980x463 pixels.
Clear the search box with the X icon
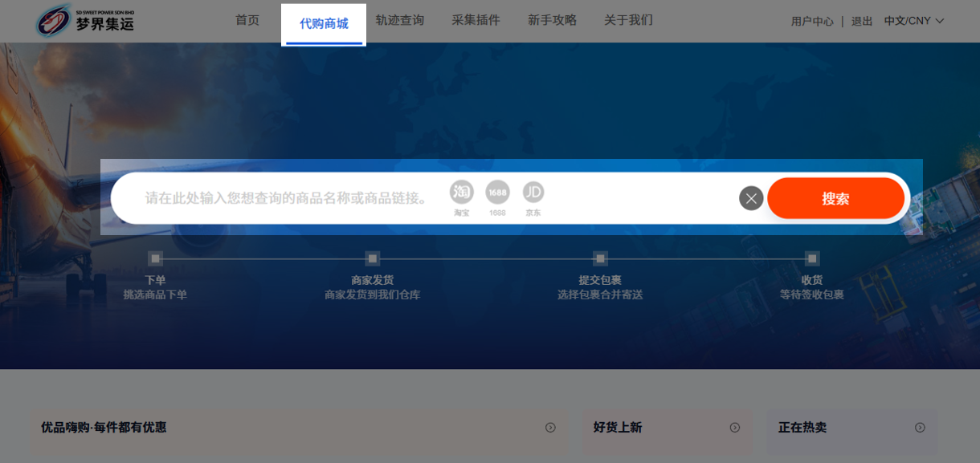click(x=751, y=198)
